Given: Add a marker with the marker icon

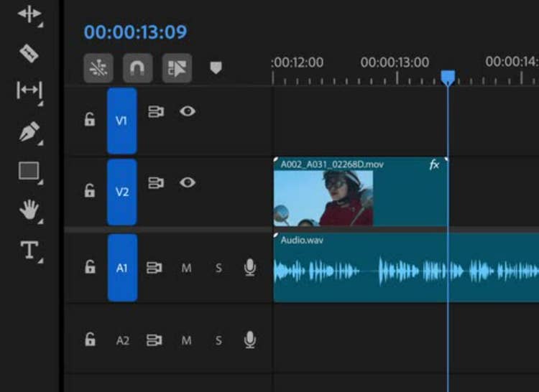Looking at the screenshot, I should pos(216,67).
